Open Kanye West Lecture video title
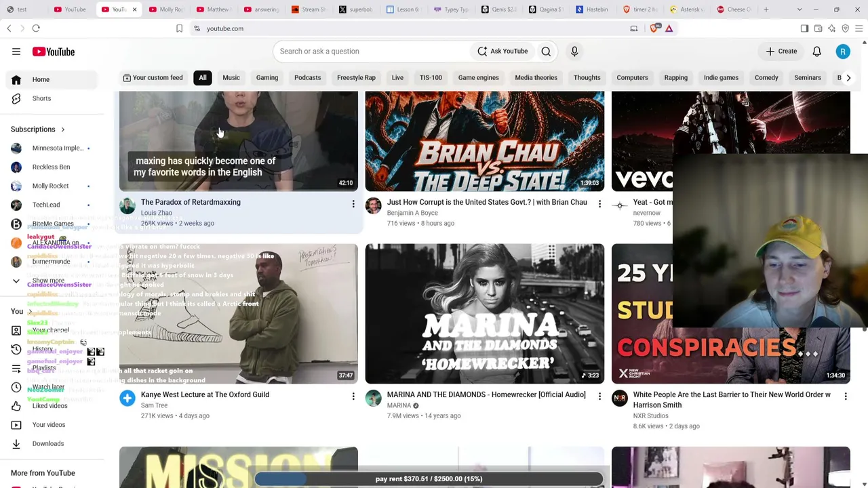The width and height of the screenshot is (868, 488). click(x=205, y=394)
